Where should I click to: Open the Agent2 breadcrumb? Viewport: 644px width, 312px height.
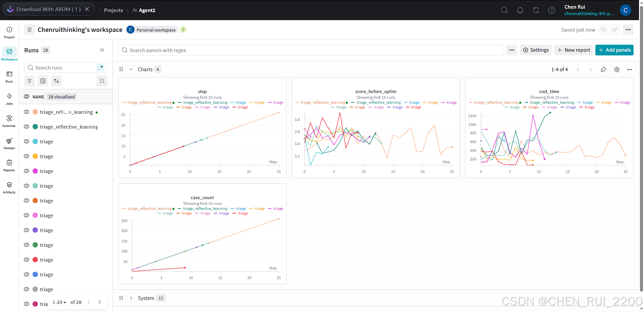(144, 10)
